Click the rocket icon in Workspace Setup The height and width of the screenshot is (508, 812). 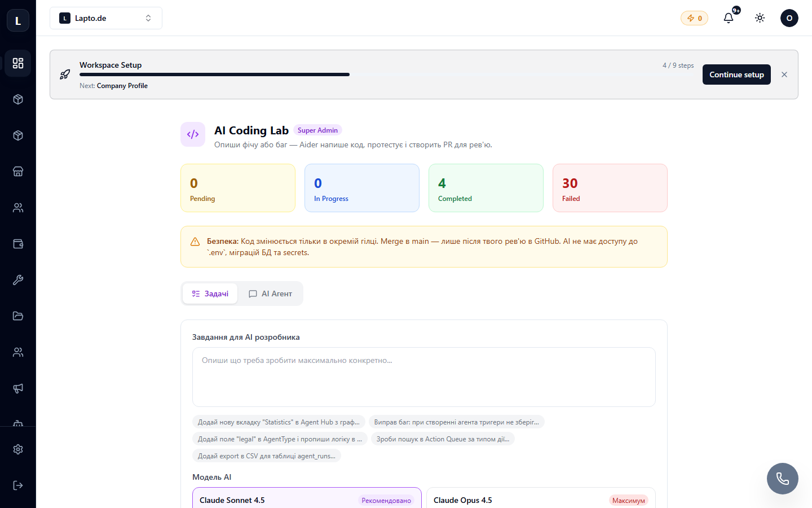65,75
